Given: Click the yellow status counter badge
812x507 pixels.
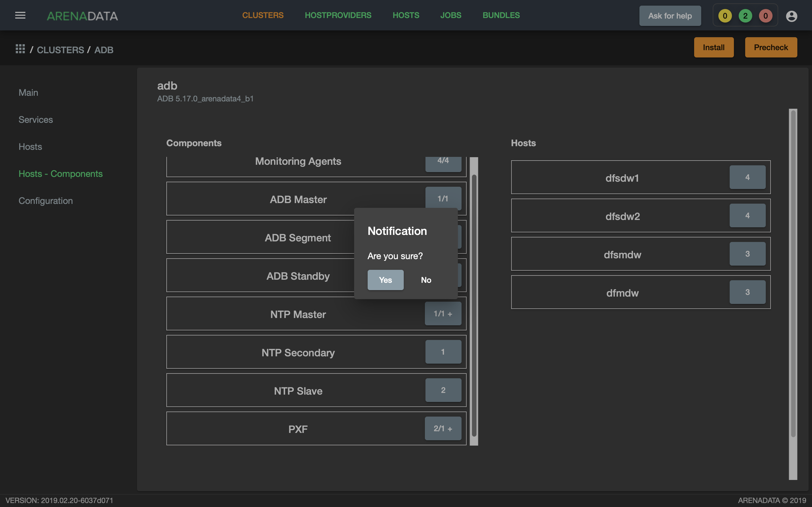Looking at the screenshot, I should (725, 16).
